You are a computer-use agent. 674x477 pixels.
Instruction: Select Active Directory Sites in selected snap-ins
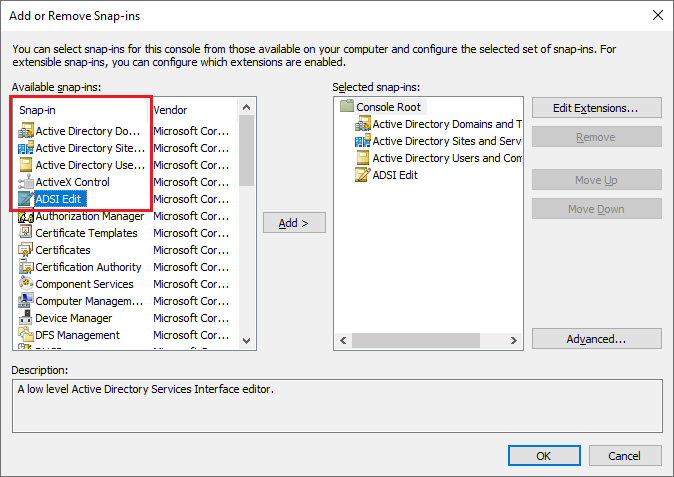446,141
